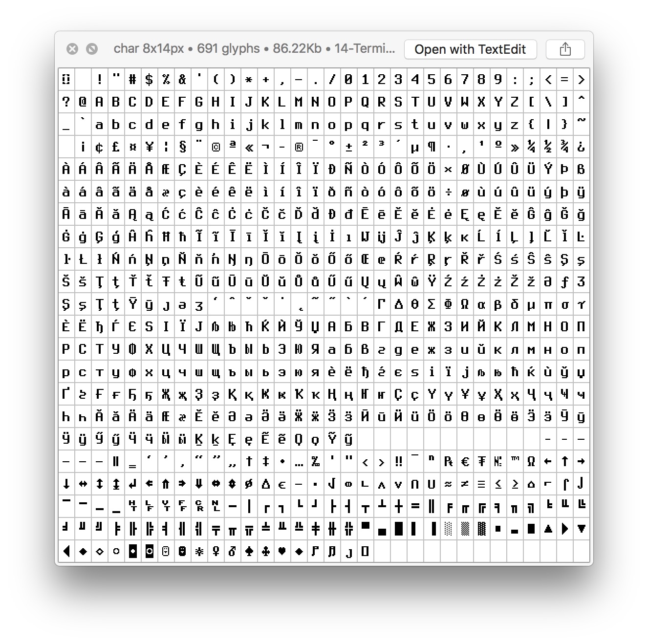This screenshot has height=644, width=648.
Task: Select the euro sign glyph
Action: pyautogui.click(x=465, y=461)
